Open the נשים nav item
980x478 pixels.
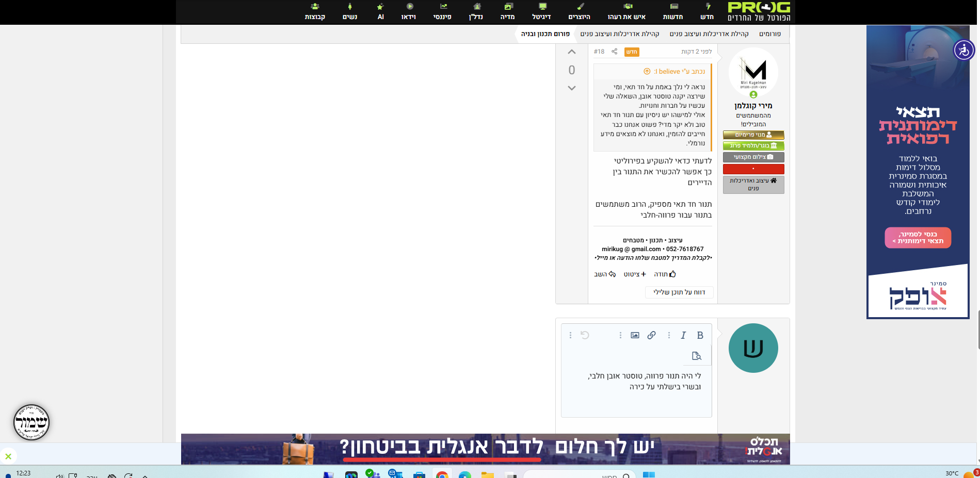[x=350, y=12]
